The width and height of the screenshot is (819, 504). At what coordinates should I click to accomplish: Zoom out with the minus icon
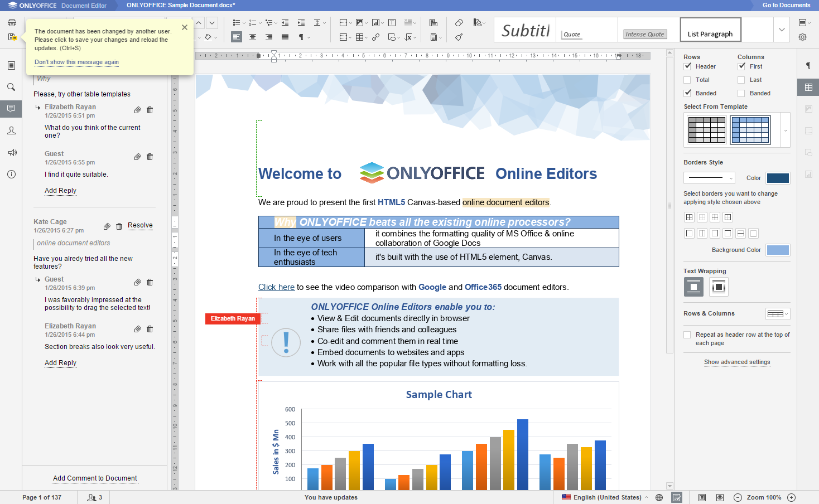point(738,497)
